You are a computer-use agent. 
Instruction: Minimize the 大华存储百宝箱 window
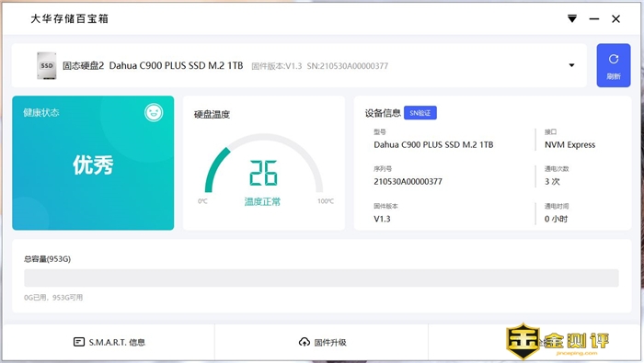click(594, 19)
